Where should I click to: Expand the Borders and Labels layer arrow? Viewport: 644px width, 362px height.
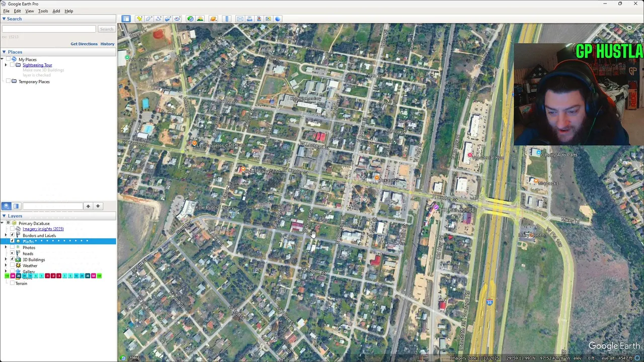click(x=6, y=235)
